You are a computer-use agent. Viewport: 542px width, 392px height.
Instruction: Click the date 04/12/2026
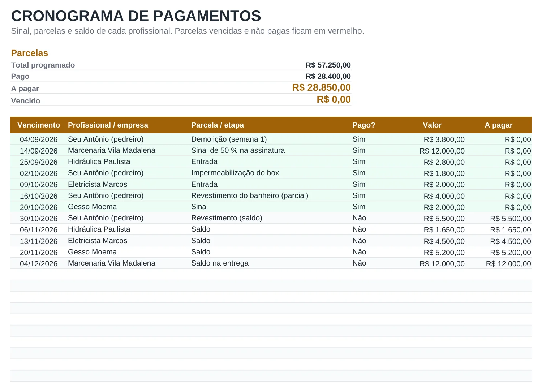(x=39, y=264)
